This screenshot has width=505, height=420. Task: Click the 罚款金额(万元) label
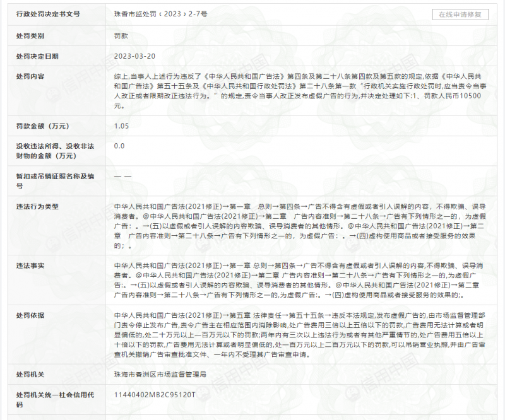[x=43, y=126]
